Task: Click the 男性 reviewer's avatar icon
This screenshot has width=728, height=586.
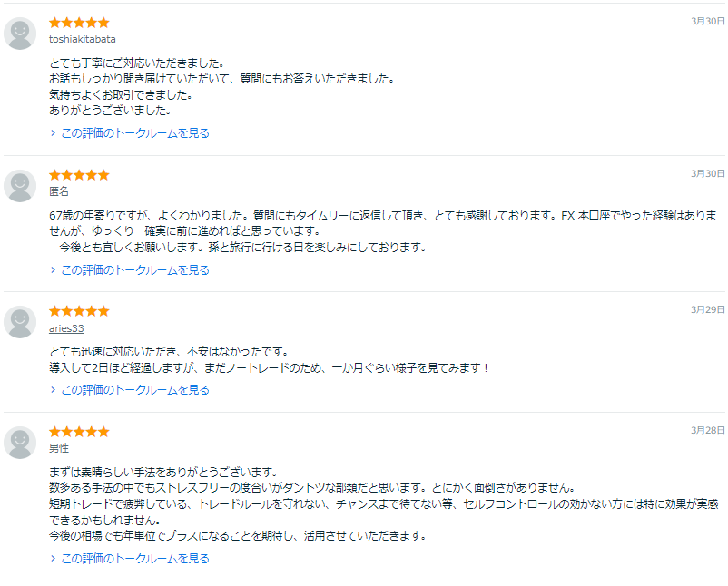Action: [x=20, y=443]
